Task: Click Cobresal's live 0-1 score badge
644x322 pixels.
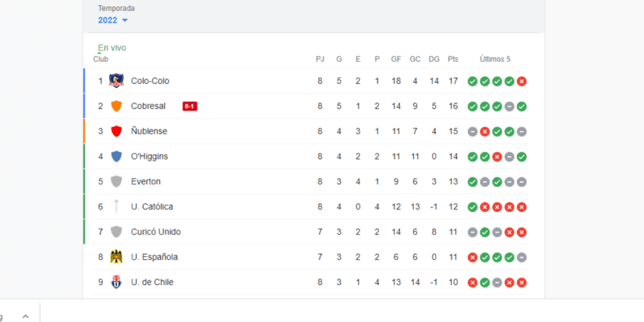Action: coord(190,106)
